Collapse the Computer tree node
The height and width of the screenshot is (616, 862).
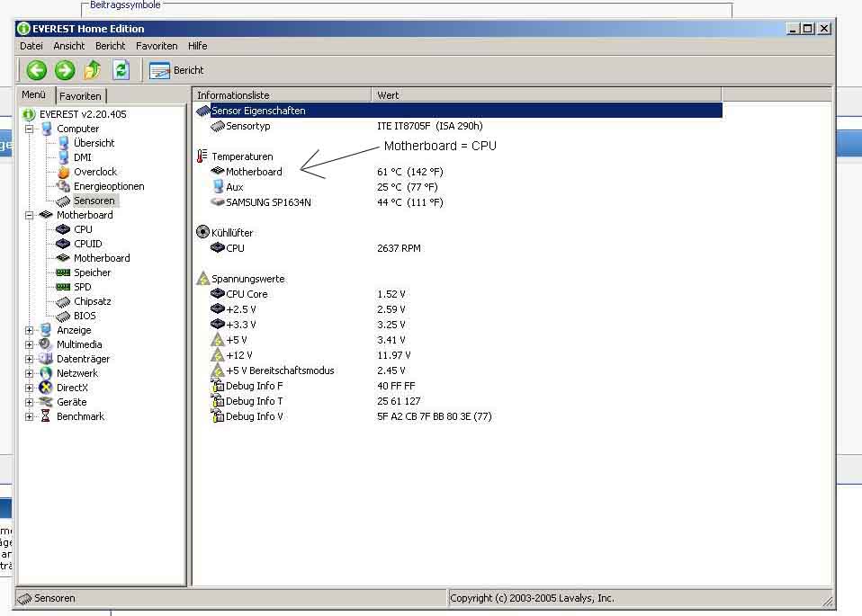[29, 129]
